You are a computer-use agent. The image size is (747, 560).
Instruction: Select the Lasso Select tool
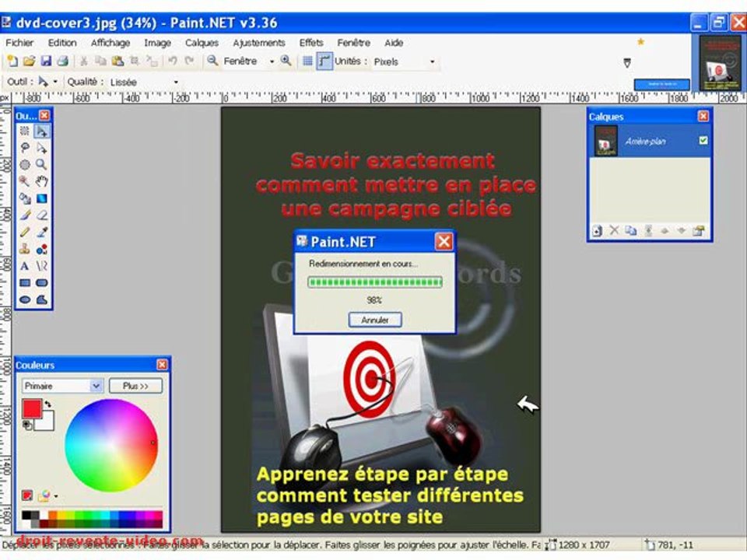pyautogui.click(x=25, y=148)
